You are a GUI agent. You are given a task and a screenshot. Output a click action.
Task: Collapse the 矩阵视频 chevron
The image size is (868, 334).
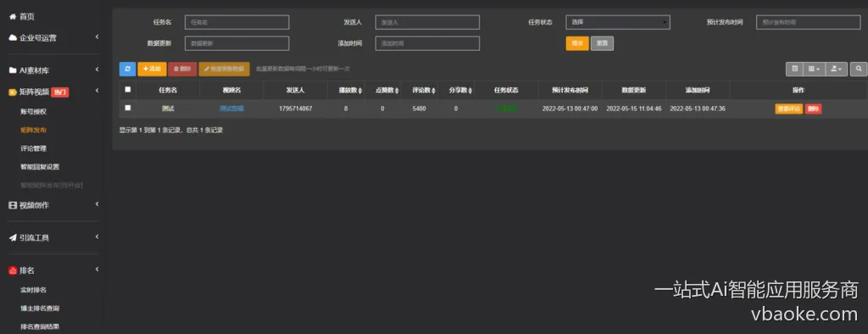pyautogui.click(x=97, y=91)
